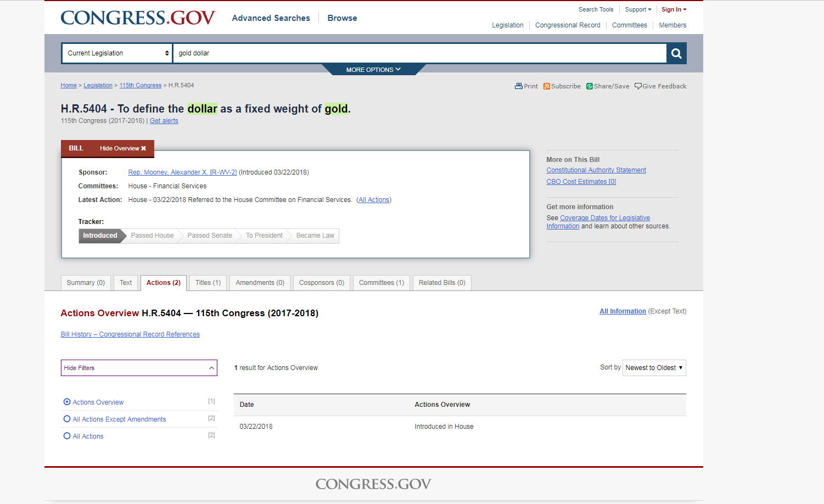This screenshot has height=504, width=824.
Task: Hide Overview with the X button
Action: click(x=123, y=148)
